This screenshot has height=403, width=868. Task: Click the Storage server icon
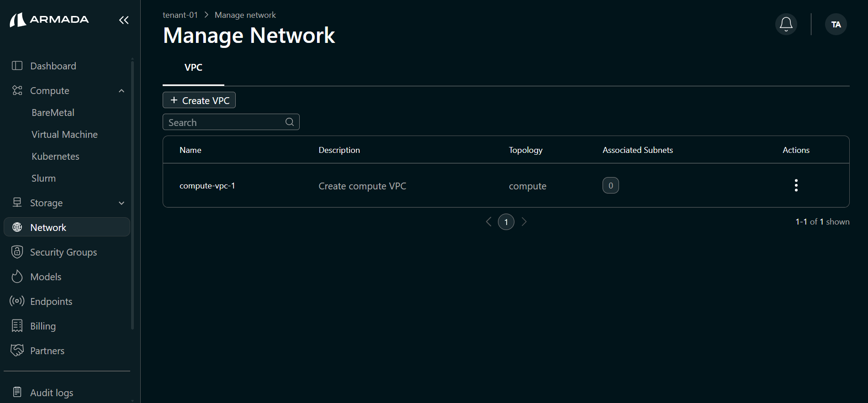(x=17, y=203)
